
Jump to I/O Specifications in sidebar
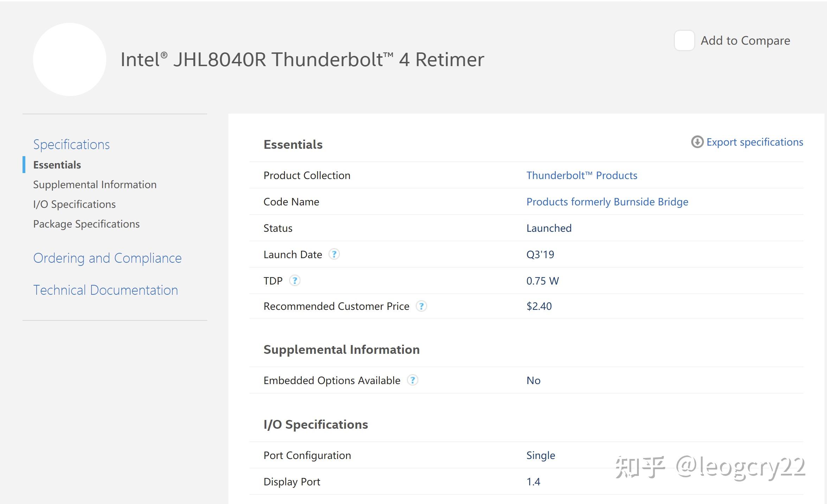(74, 204)
